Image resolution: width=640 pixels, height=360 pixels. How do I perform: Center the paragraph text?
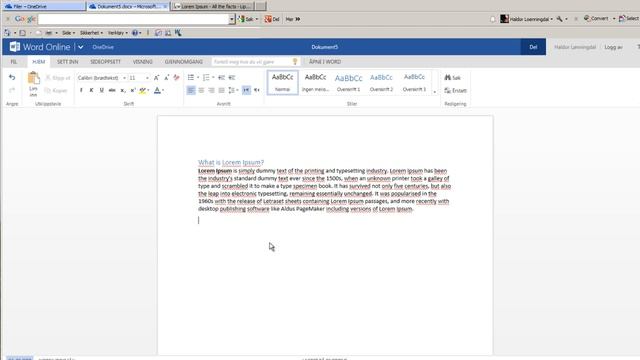[x=201, y=90]
